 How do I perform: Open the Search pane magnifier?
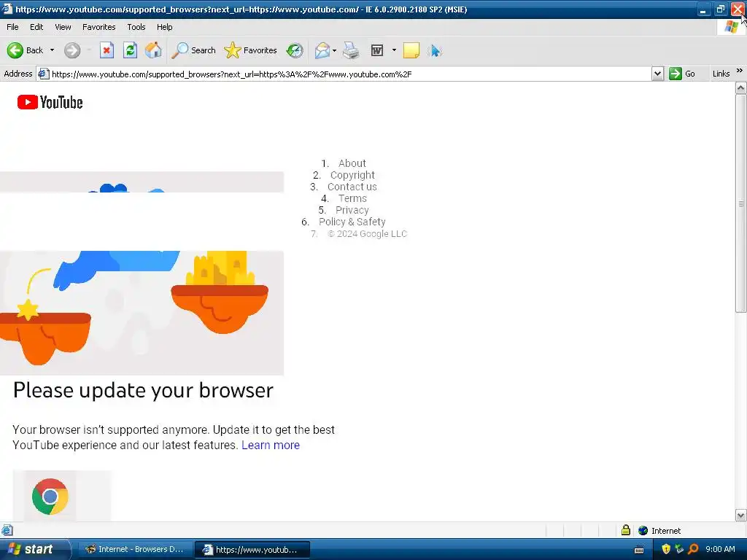(x=193, y=50)
